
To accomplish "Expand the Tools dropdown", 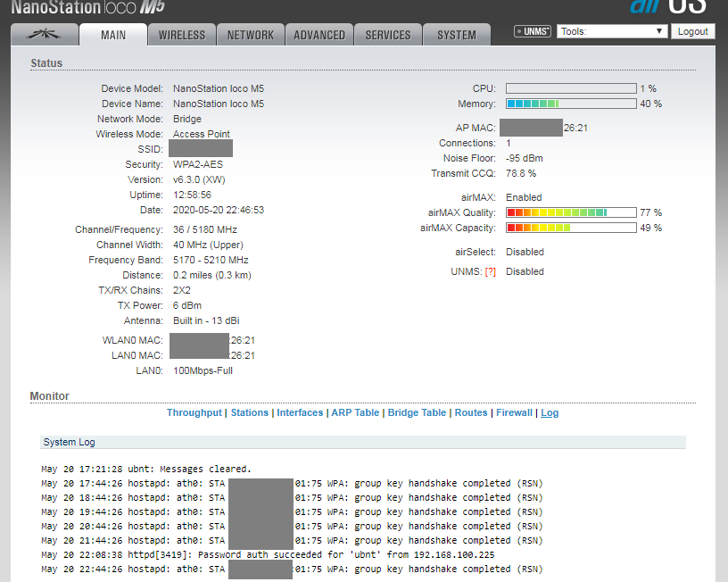I will [612, 31].
